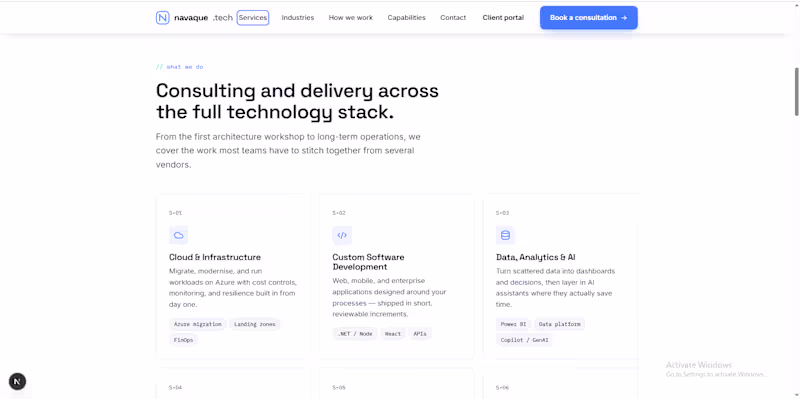This screenshot has width=800, height=399.
Task: Click the S-04 card label
Action: pyautogui.click(x=176, y=387)
